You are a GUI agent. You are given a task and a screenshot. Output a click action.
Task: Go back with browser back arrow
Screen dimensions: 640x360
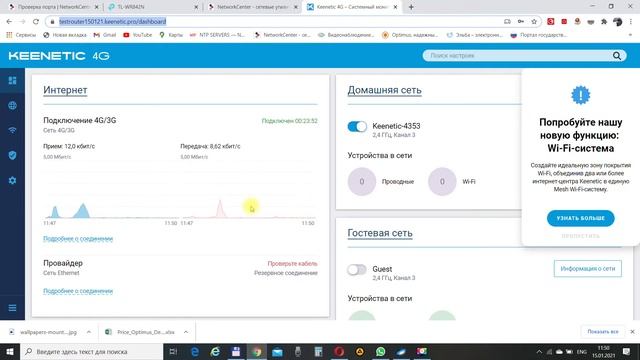pyautogui.click(x=9, y=21)
